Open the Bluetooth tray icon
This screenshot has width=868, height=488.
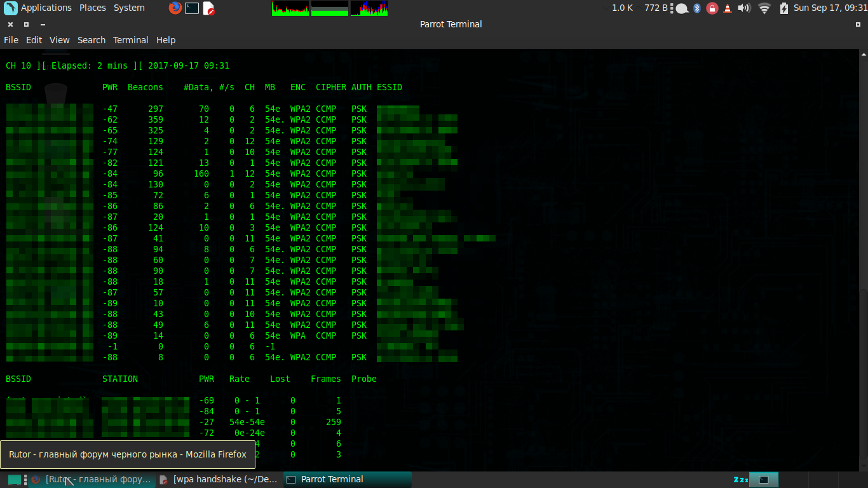point(696,8)
